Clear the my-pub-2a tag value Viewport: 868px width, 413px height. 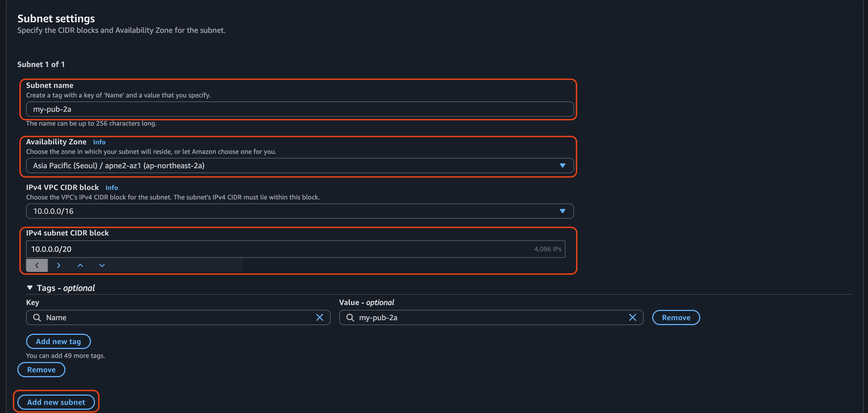632,317
